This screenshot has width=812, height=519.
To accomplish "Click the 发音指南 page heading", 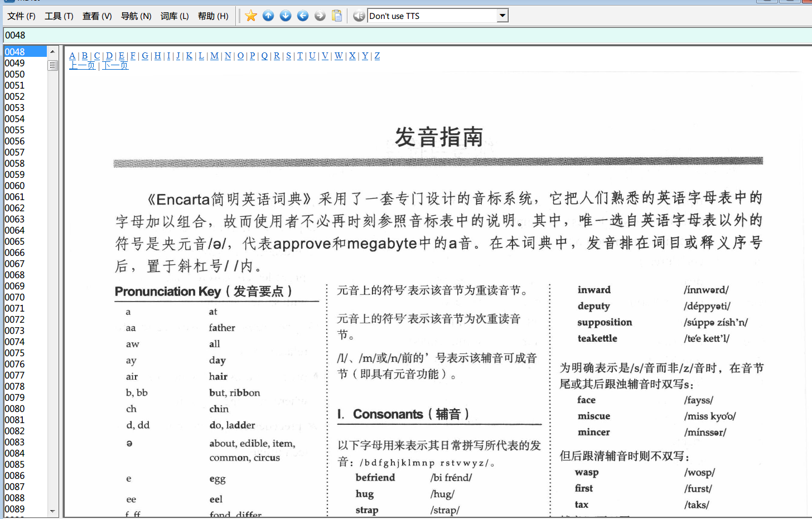I will coord(439,137).
